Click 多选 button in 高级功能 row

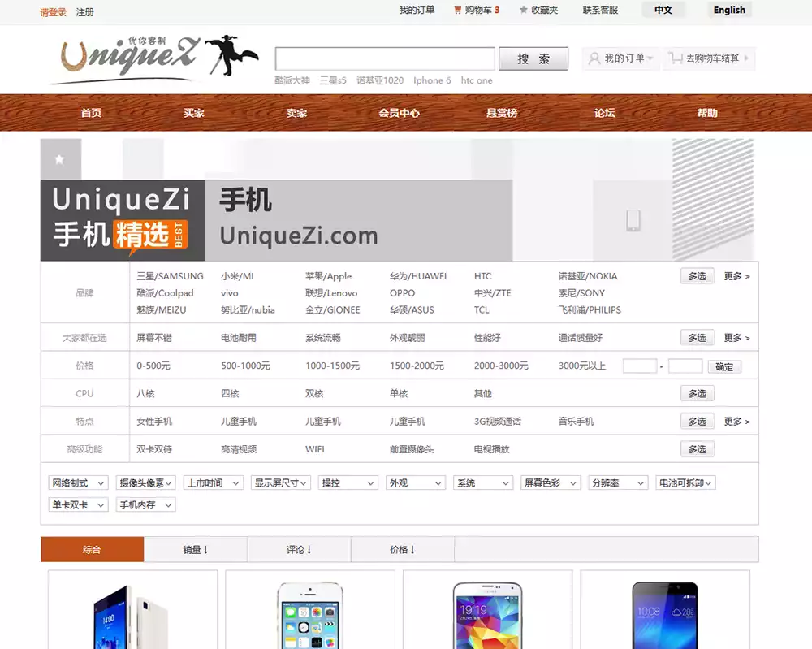(697, 449)
